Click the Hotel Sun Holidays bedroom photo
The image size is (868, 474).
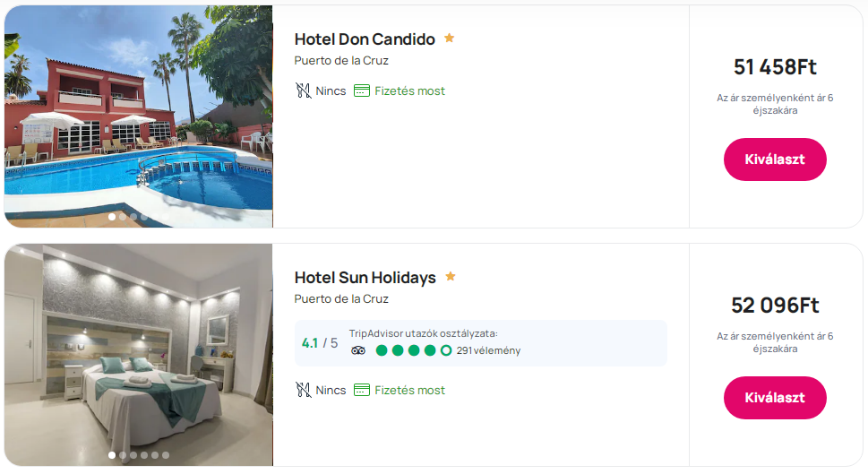click(139, 354)
